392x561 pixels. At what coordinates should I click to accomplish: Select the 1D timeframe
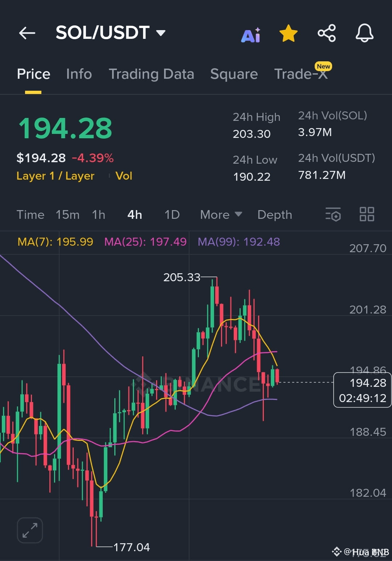tap(172, 215)
